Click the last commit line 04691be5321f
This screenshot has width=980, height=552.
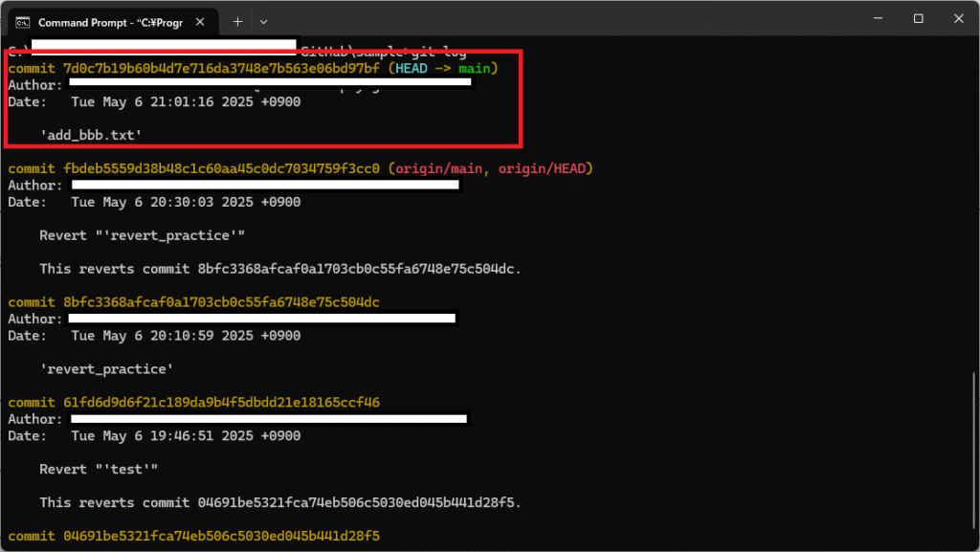point(193,537)
